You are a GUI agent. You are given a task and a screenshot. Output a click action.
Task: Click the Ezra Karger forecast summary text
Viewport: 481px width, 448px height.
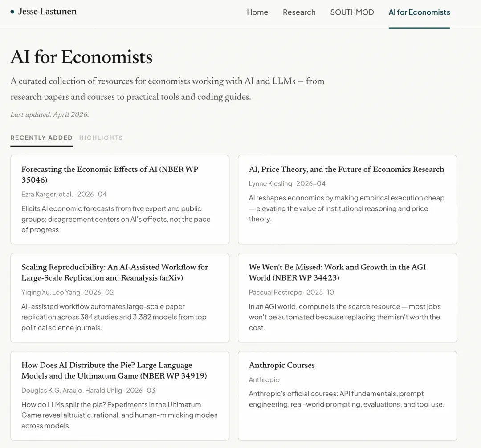click(x=116, y=219)
